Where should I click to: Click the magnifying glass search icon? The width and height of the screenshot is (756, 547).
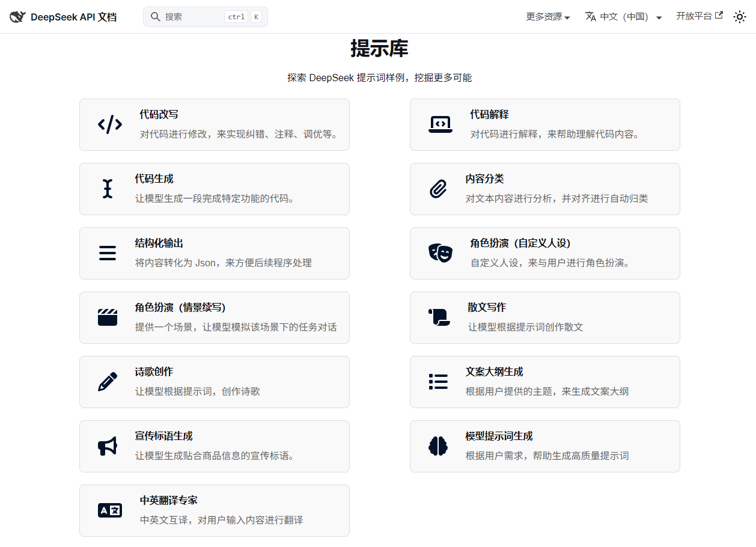(x=155, y=17)
